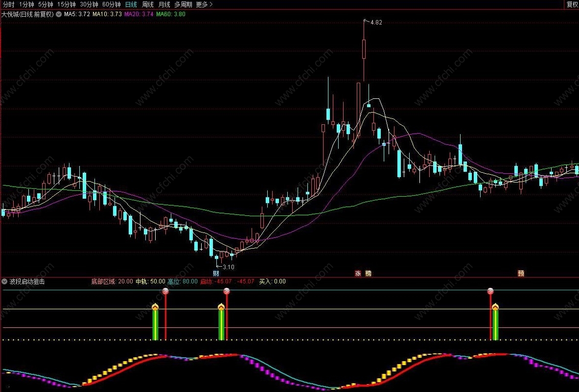Click the rightmost red ball signal marker
Viewport: 579px width, 392px height.
pos(490,291)
